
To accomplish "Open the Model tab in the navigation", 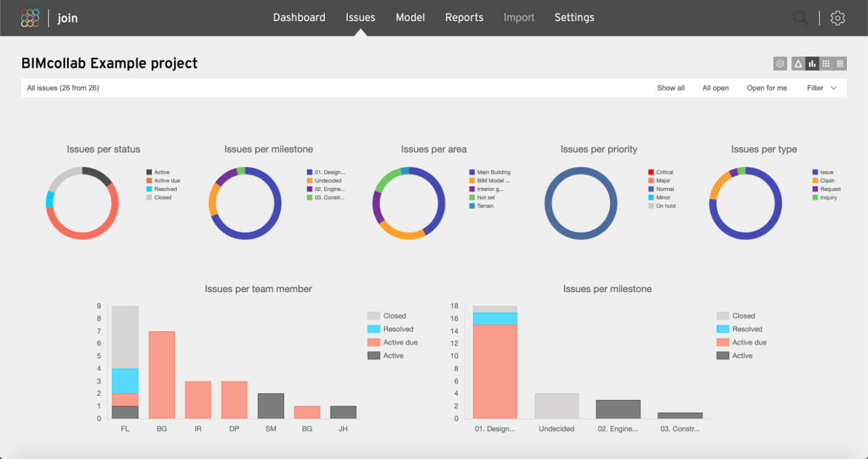I will [410, 17].
